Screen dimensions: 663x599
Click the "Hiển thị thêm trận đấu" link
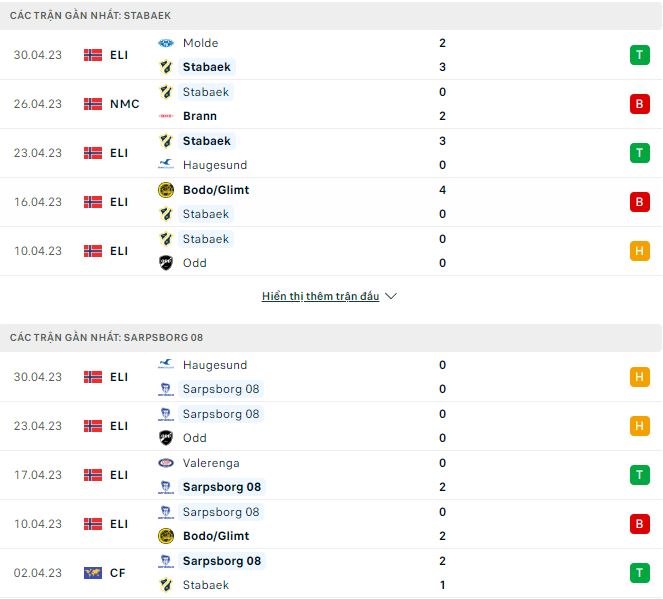320,297
